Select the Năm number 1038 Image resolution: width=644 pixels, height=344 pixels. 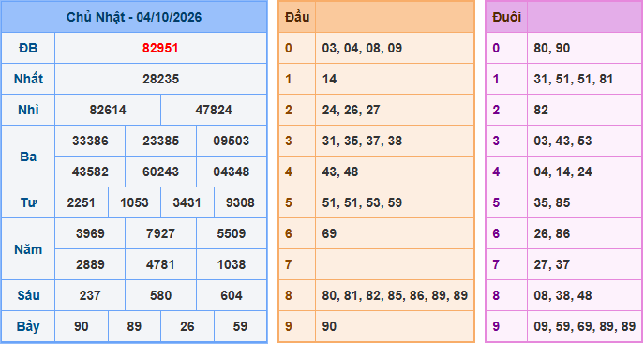[232, 264]
